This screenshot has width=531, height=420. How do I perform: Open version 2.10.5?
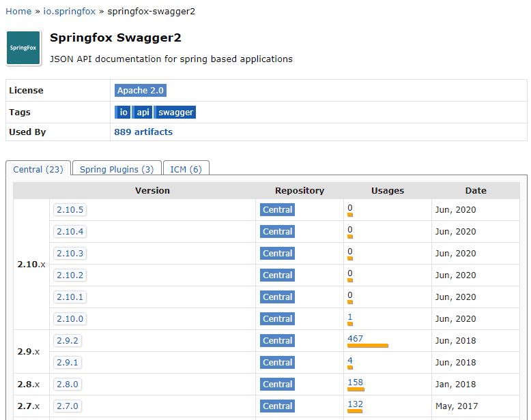(x=70, y=210)
